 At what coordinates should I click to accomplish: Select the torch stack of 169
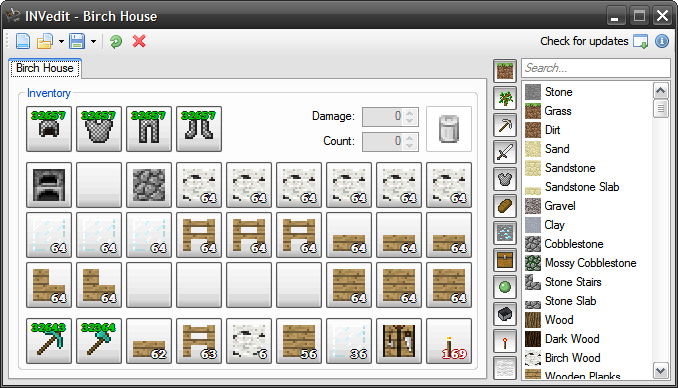tap(449, 341)
